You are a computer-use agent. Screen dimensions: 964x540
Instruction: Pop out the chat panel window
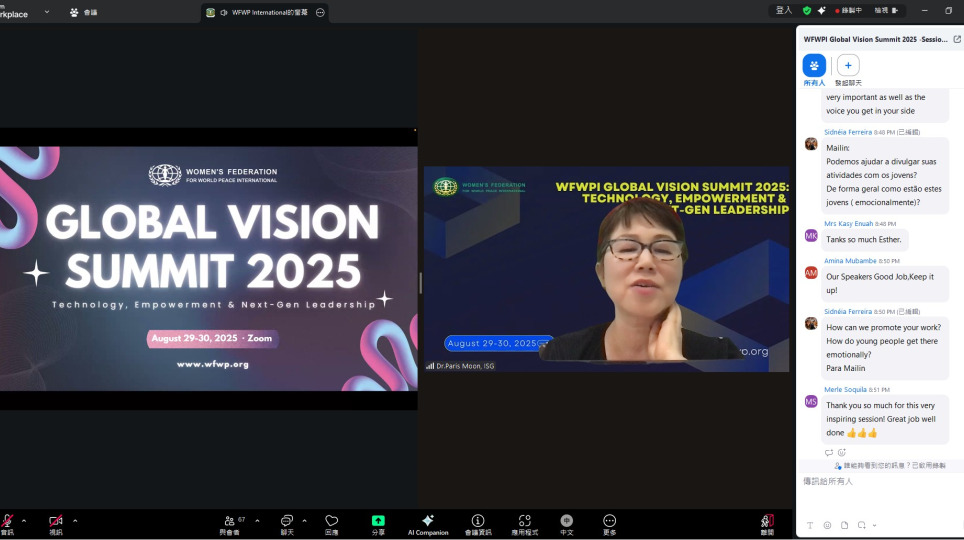click(957, 39)
